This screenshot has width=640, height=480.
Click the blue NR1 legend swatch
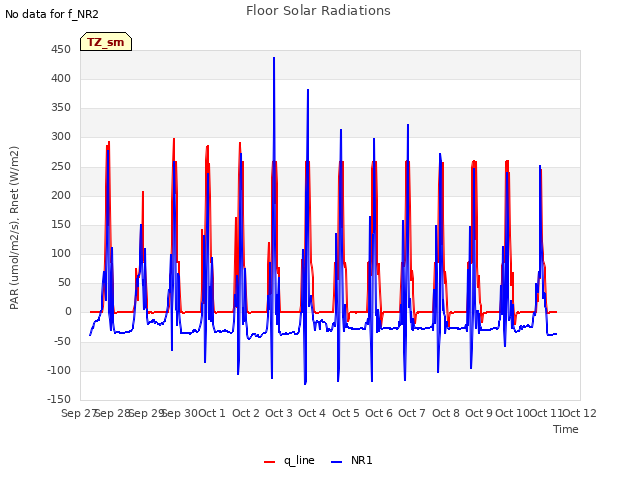336,462
